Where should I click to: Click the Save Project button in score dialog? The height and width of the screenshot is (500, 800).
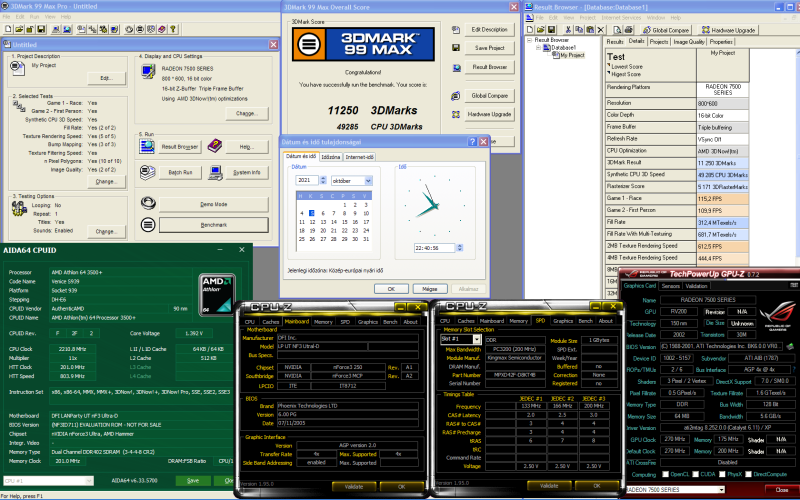489,48
